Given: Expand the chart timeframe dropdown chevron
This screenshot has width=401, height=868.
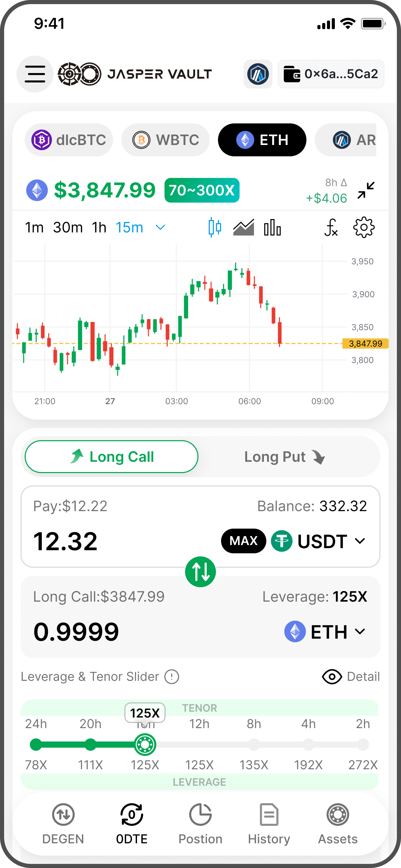Looking at the screenshot, I should tap(160, 227).
